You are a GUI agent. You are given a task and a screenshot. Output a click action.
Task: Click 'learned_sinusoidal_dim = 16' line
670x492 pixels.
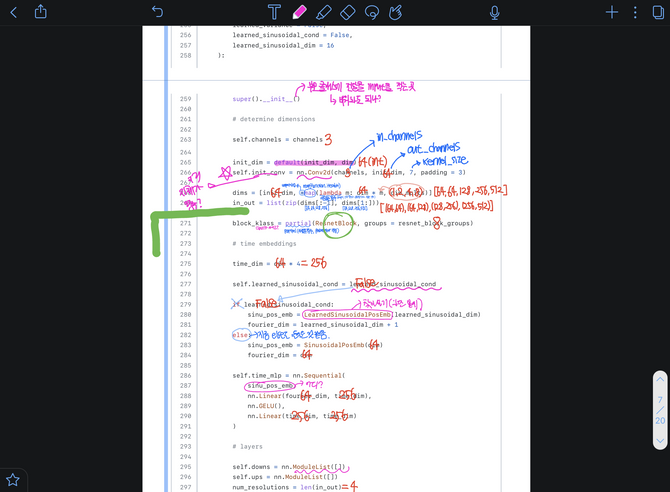tap(283, 45)
